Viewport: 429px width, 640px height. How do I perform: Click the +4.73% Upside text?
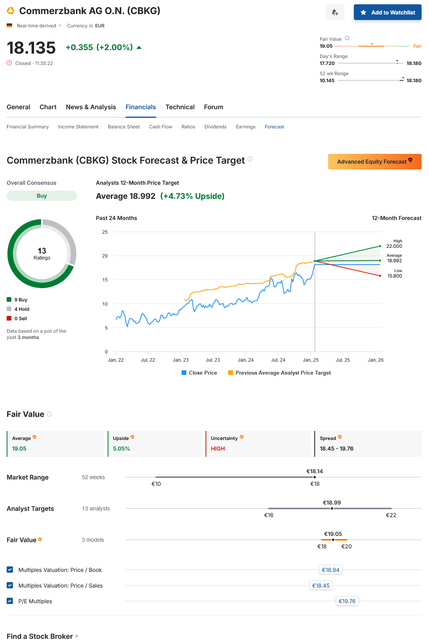(x=192, y=196)
